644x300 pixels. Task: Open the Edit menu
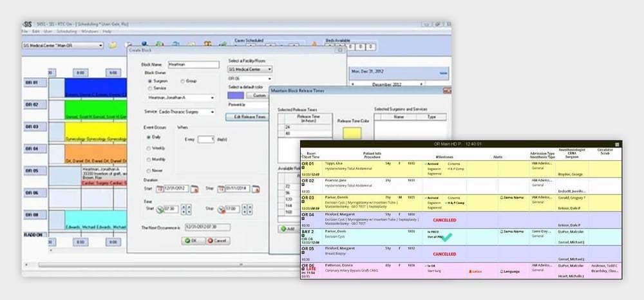[35, 32]
